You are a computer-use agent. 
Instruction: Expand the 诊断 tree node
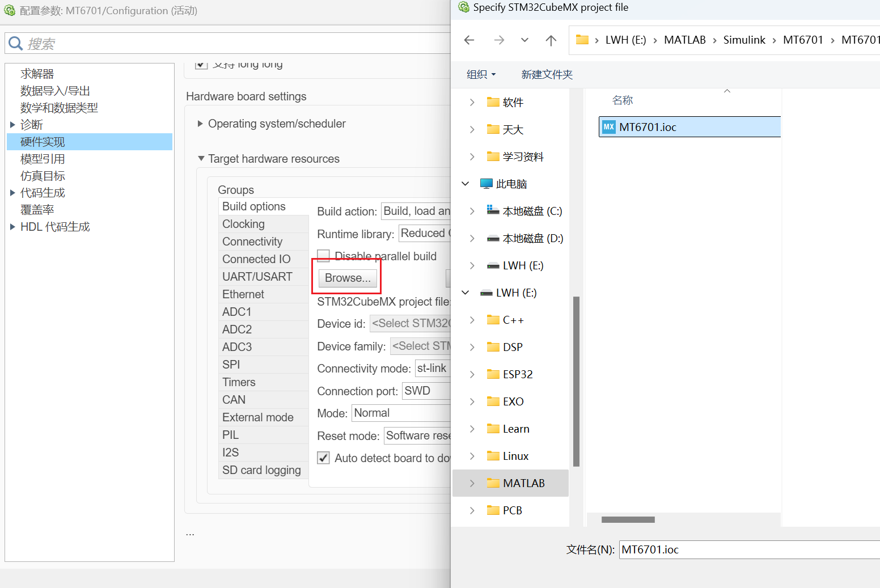click(12, 125)
